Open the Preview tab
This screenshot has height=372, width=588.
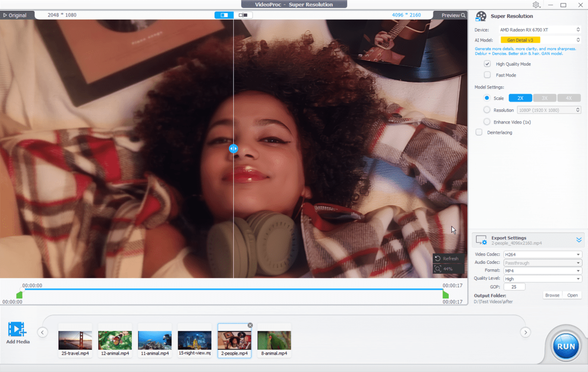pos(453,15)
